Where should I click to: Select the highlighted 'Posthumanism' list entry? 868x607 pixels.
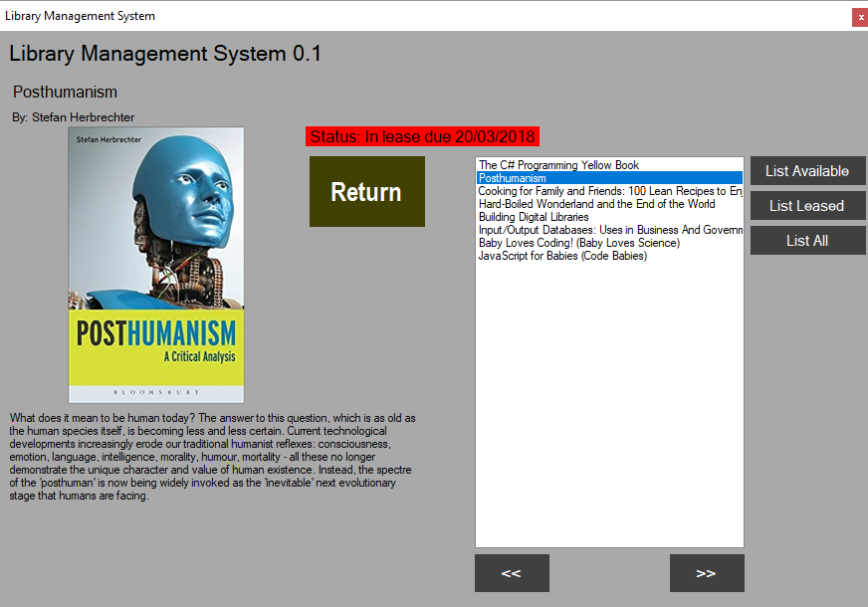(x=609, y=178)
